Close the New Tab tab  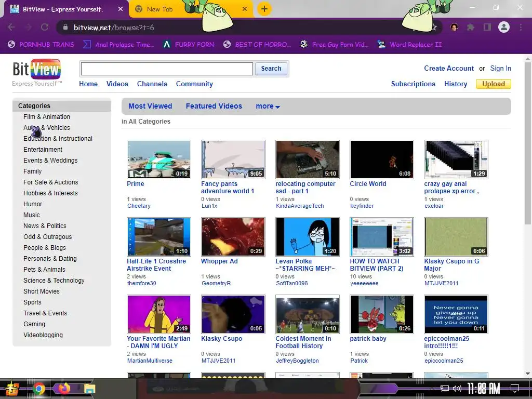(245, 9)
